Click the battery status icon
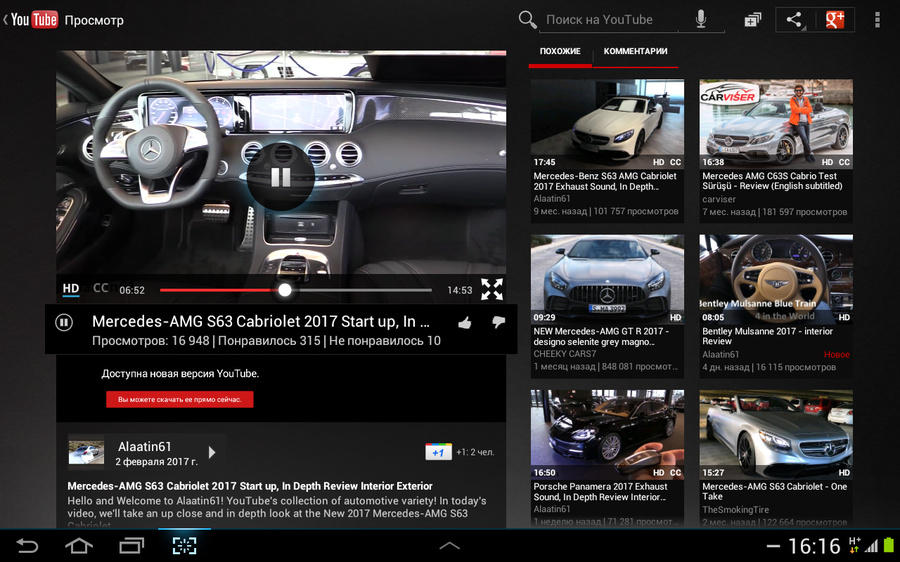The image size is (900, 562). (889, 545)
